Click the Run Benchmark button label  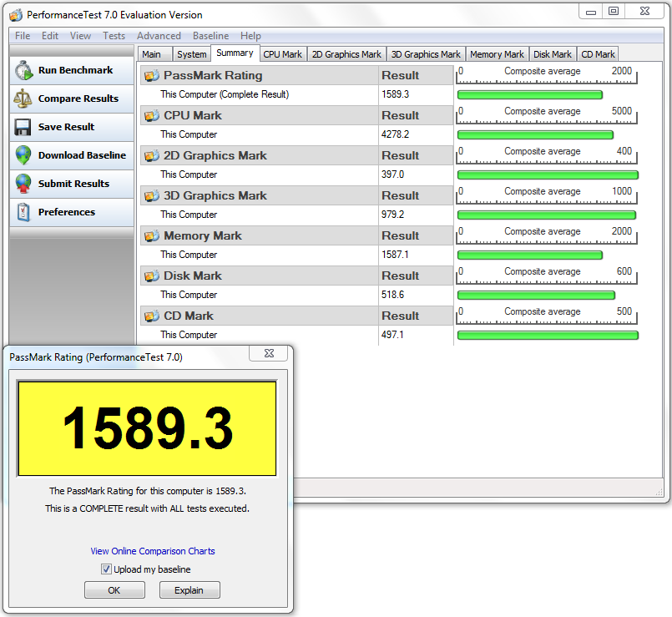75,70
